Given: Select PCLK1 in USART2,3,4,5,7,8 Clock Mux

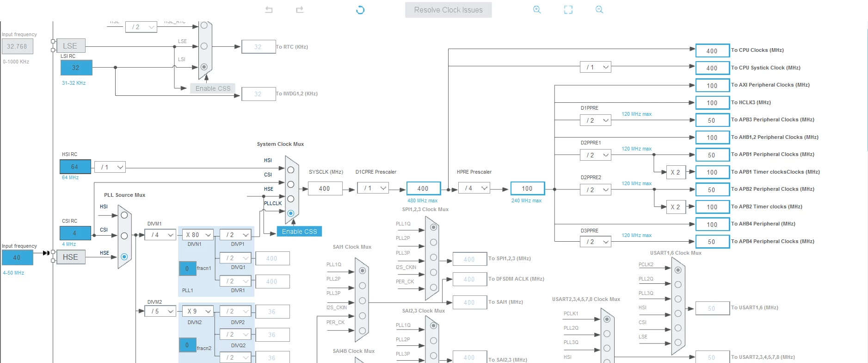Looking at the screenshot, I should tap(607, 319).
